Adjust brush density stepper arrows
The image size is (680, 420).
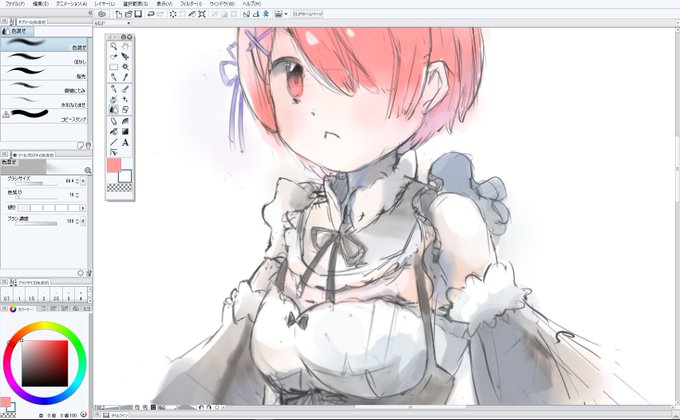pos(77,221)
